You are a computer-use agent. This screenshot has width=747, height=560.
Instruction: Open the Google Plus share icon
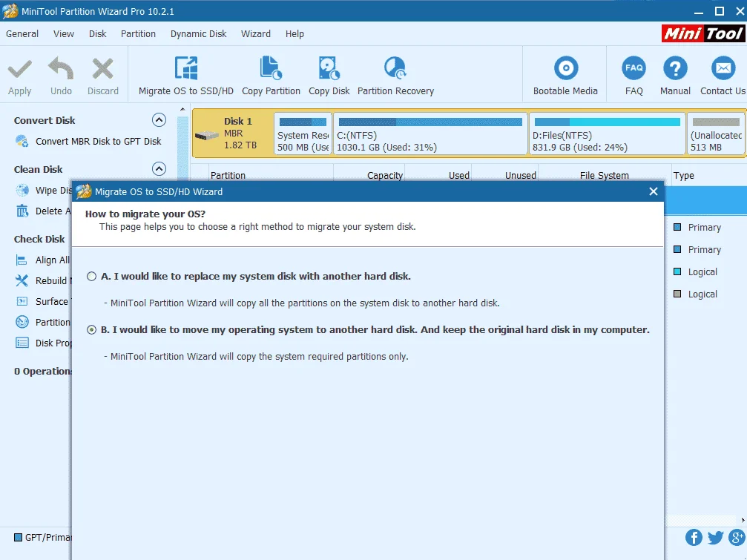[x=737, y=538]
